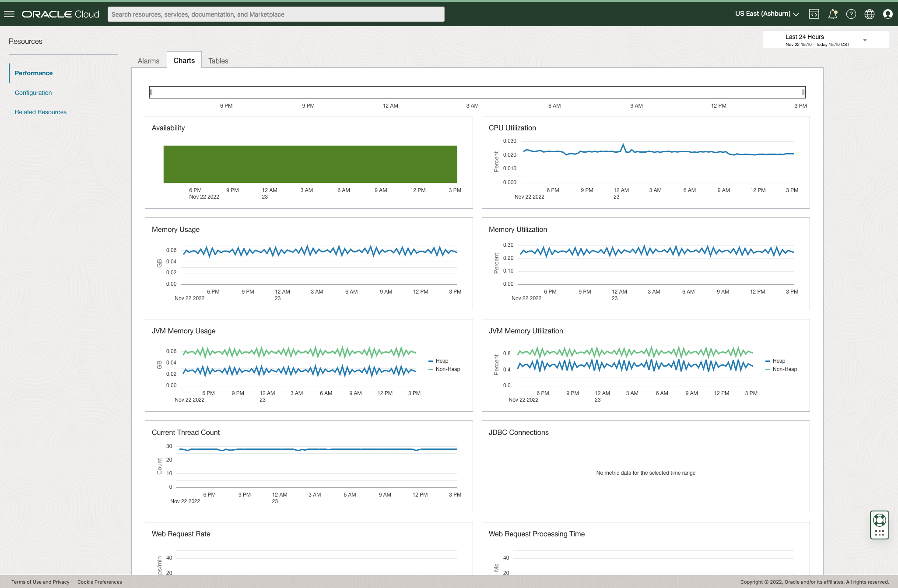Open the hamburger navigation menu

9,14
